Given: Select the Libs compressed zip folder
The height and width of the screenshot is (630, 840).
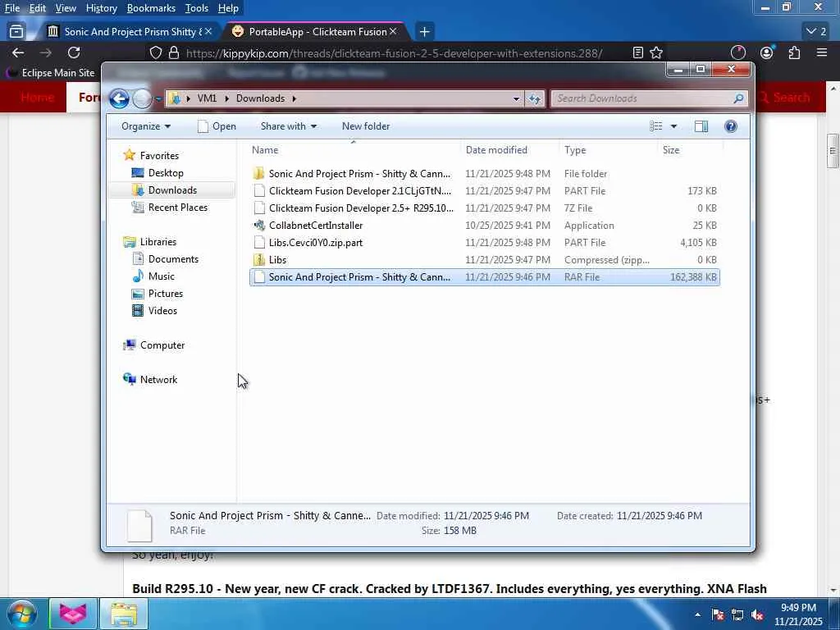Looking at the screenshot, I should pyautogui.click(x=484, y=260).
